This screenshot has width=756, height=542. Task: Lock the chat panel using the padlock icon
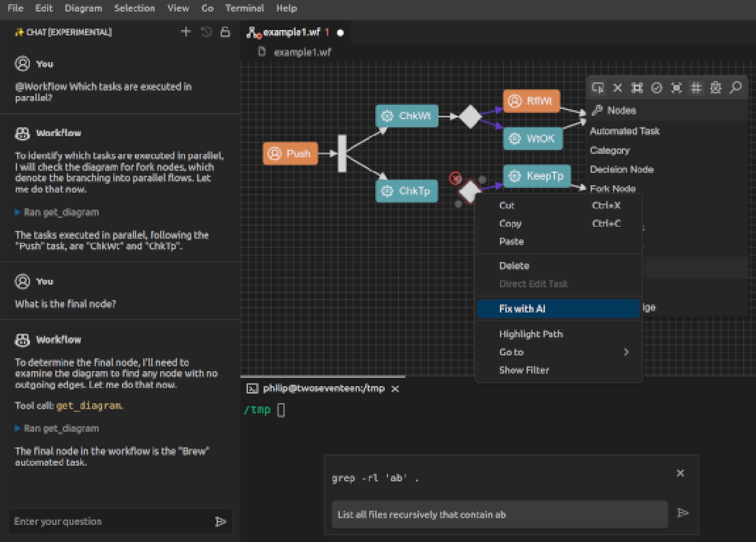(x=225, y=31)
